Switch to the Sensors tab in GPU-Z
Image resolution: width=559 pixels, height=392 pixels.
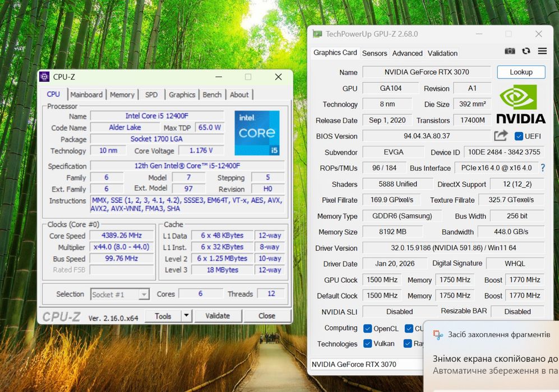pos(375,53)
